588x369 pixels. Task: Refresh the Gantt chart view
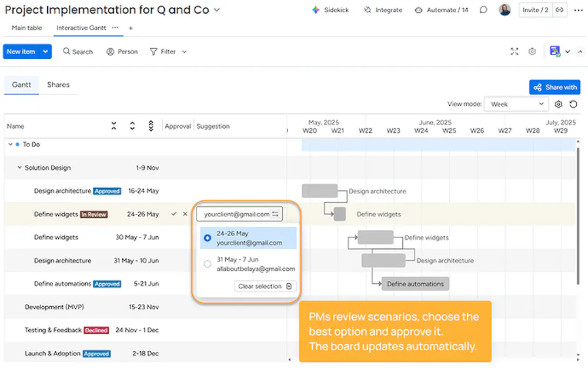point(574,105)
